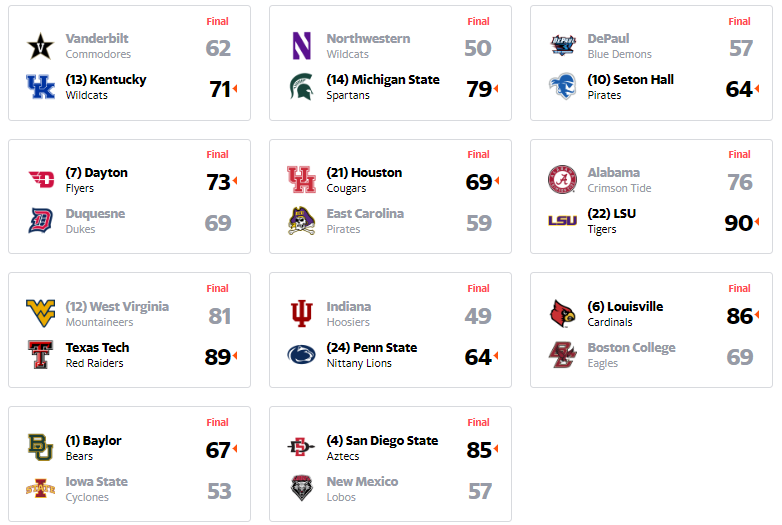This screenshot has width=782, height=525.
Task: Click the Seton Hall Pirates logo
Action: coord(563,87)
